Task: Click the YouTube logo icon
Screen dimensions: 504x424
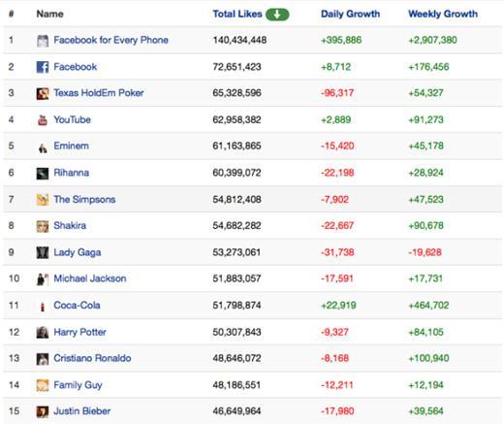Action: [x=43, y=120]
